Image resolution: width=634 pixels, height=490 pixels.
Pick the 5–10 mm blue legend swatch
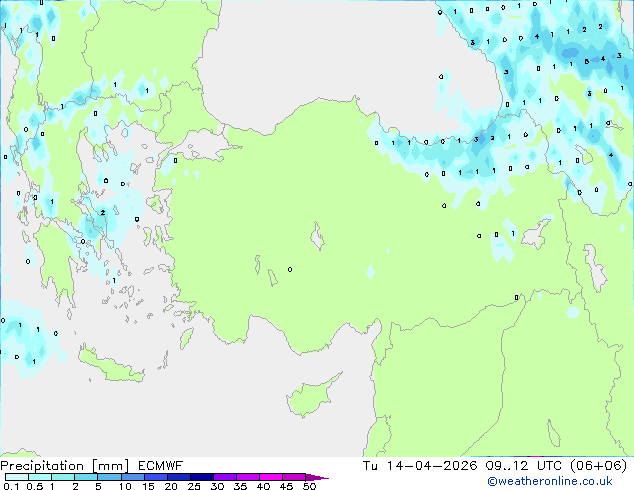click(x=109, y=477)
